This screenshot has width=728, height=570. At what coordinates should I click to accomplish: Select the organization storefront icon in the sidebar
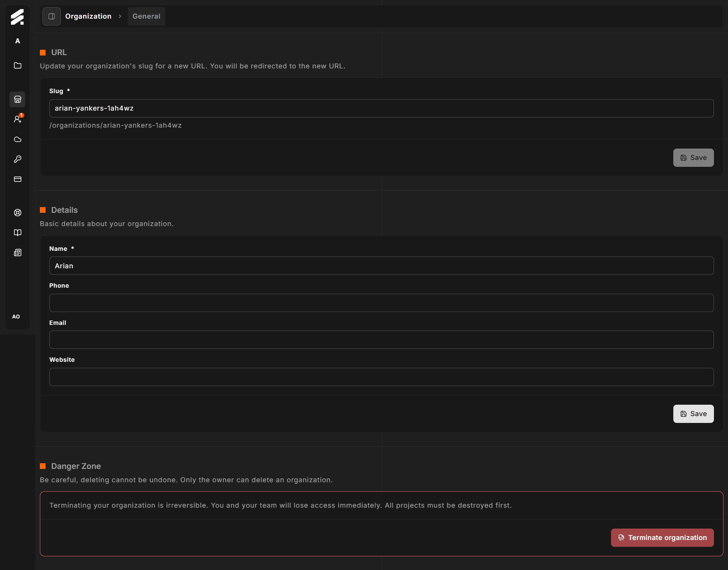[x=17, y=100]
